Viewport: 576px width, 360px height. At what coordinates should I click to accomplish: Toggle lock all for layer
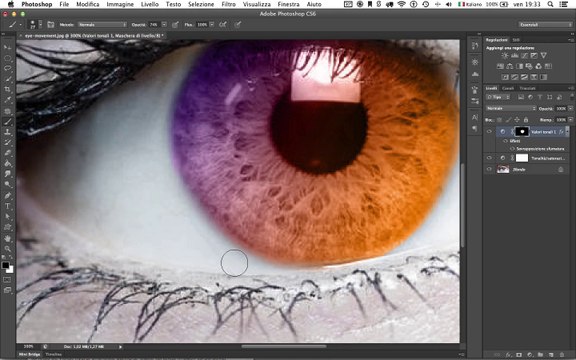point(526,120)
